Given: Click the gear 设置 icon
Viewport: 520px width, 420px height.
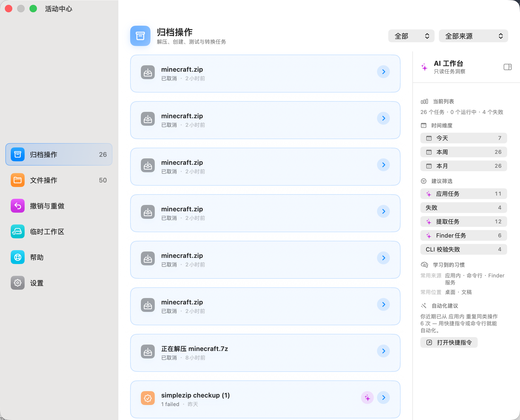Looking at the screenshot, I should (18, 283).
